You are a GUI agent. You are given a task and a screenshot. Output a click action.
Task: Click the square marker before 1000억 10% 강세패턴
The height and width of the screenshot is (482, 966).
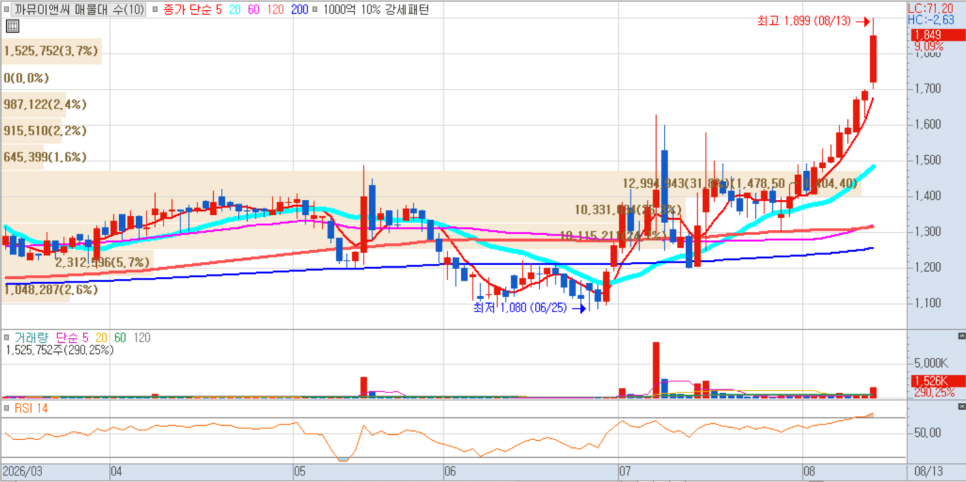pyautogui.click(x=316, y=10)
